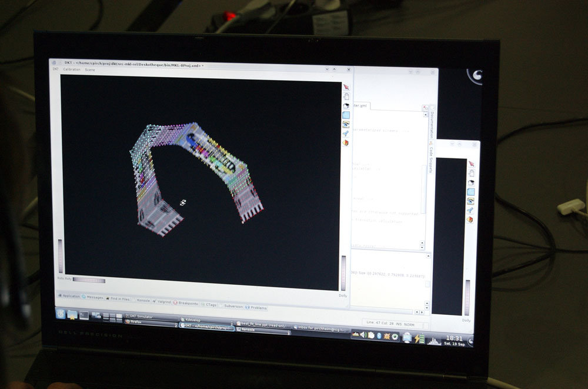Switch to the DKT project taskbar entry
This screenshot has height=389, width=588.
[x=206, y=326]
